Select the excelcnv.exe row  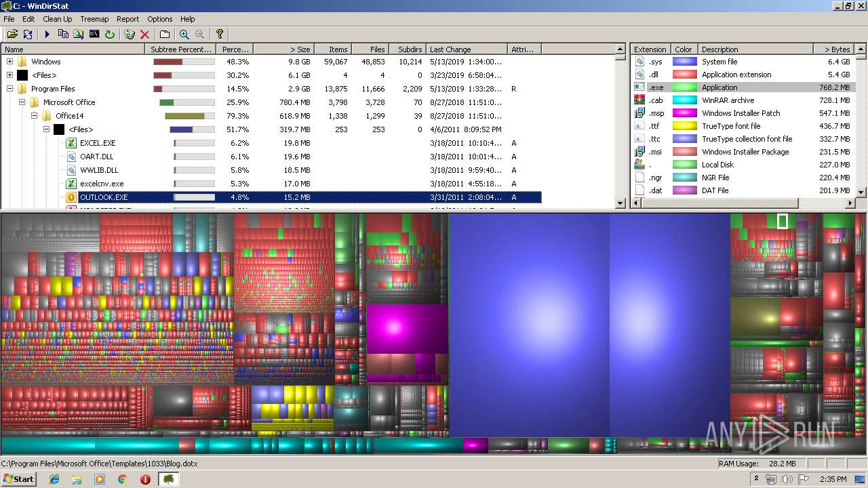click(x=271, y=184)
